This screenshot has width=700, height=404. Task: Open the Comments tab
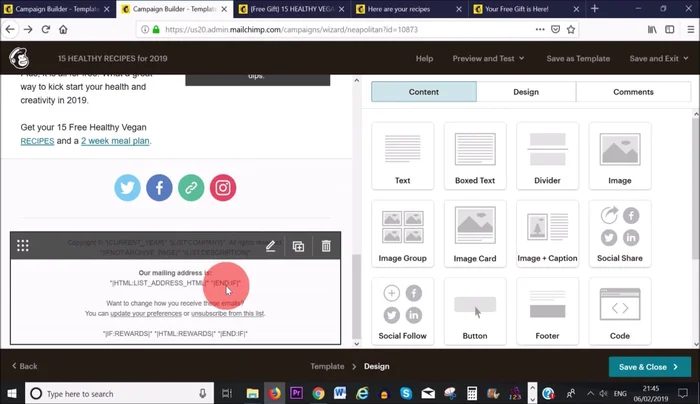coord(632,92)
